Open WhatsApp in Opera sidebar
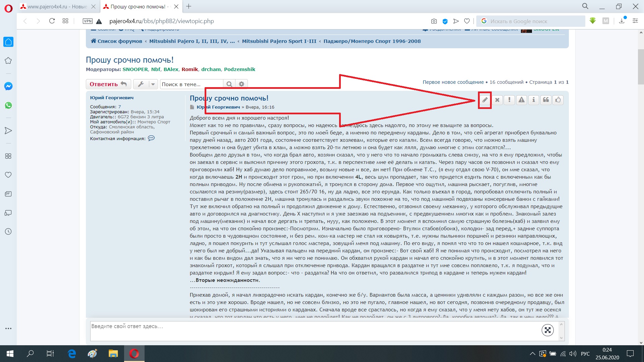 click(8, 105)
